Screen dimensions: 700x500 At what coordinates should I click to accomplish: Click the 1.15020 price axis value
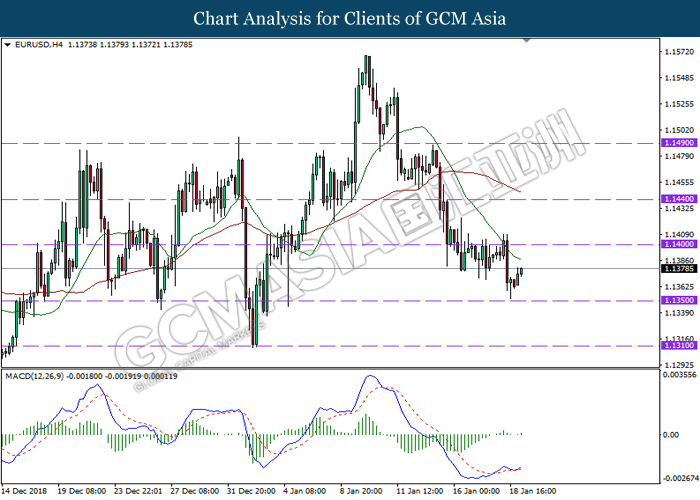[679, 130]
